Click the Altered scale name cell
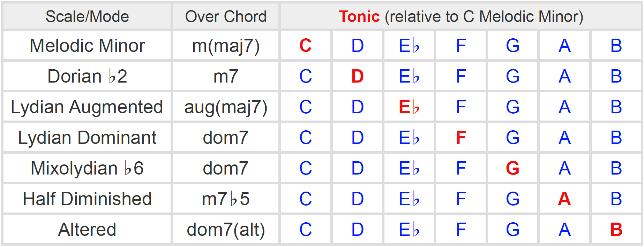 coord(87,230)
